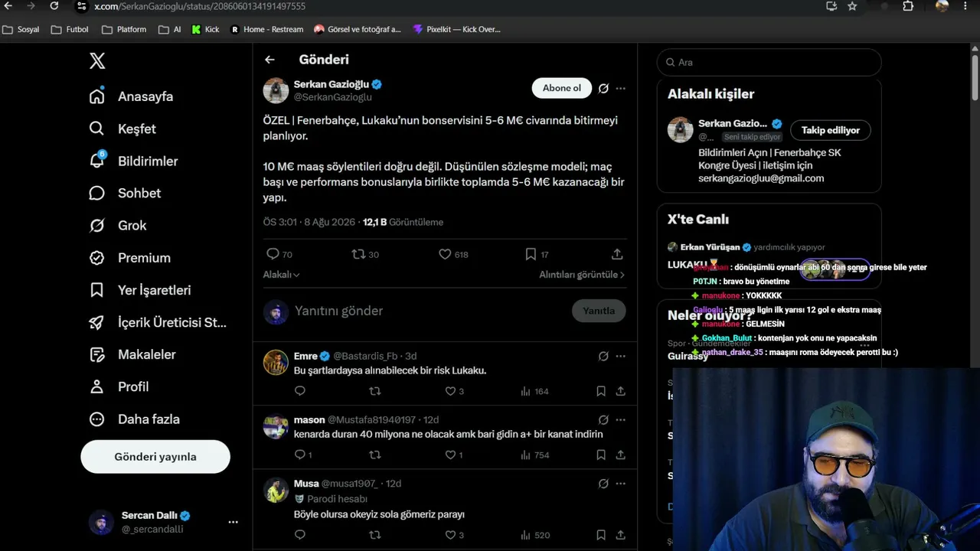
Task: Reply to mason's comment
Action: (300, 455)
